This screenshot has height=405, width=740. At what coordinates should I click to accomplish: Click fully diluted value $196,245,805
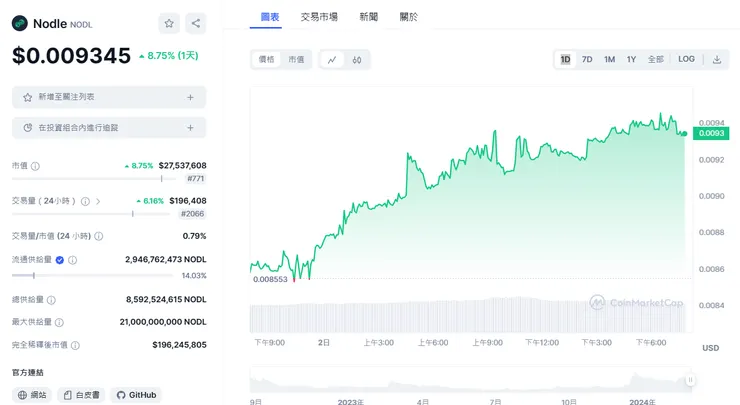point(179,345)
